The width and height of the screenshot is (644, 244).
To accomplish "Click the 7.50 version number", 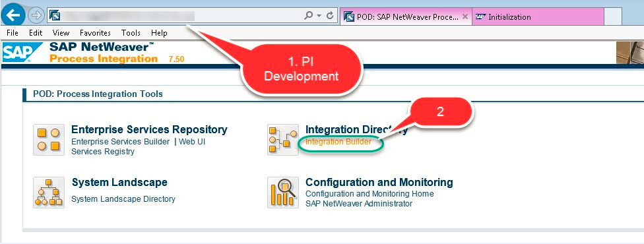I will click(x=176, y=59).
